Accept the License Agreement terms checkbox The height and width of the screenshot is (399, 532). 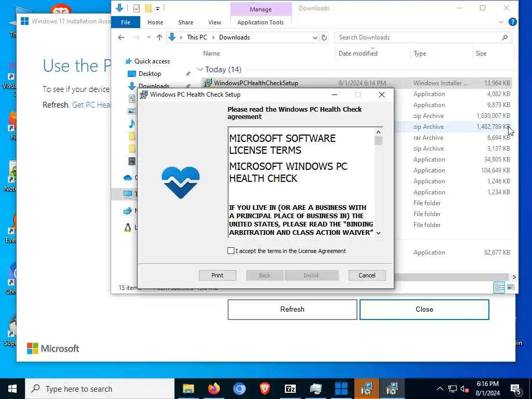coord(231,251)
